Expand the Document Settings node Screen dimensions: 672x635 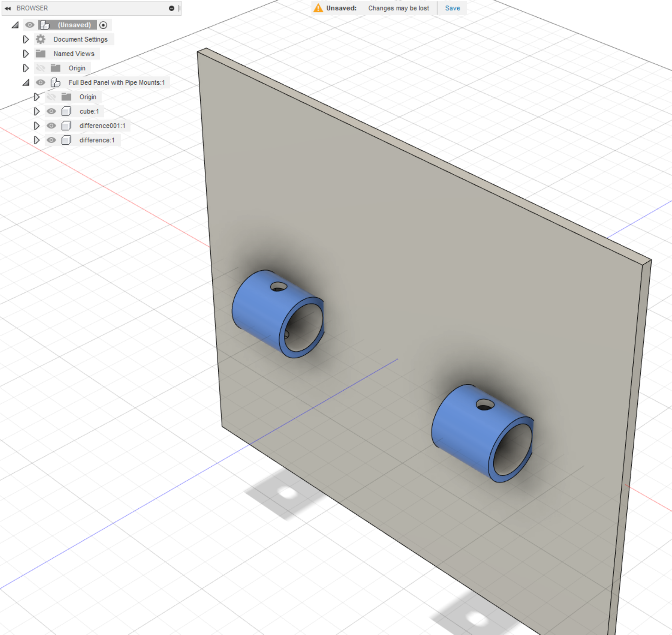(x=26, y=39)
